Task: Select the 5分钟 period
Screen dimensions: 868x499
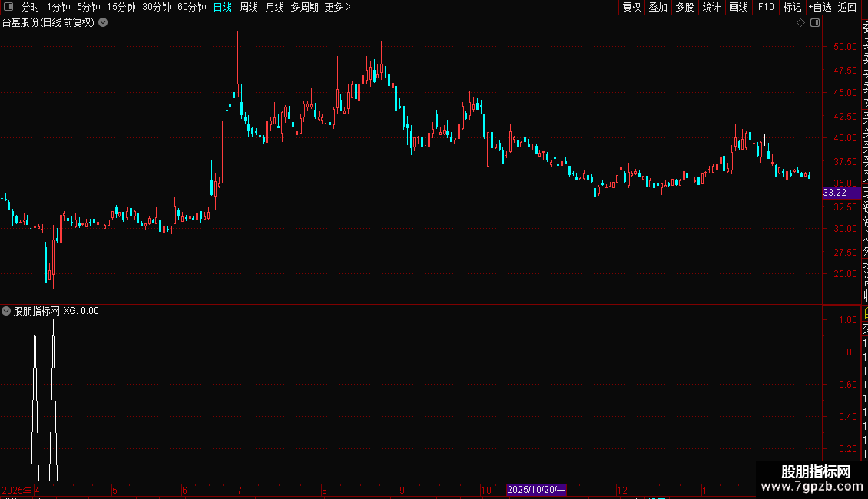Action: (x=88, y=7)
